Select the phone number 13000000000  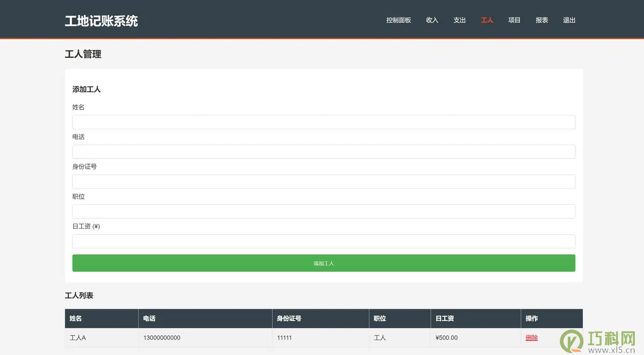click(x=162, y=338)
